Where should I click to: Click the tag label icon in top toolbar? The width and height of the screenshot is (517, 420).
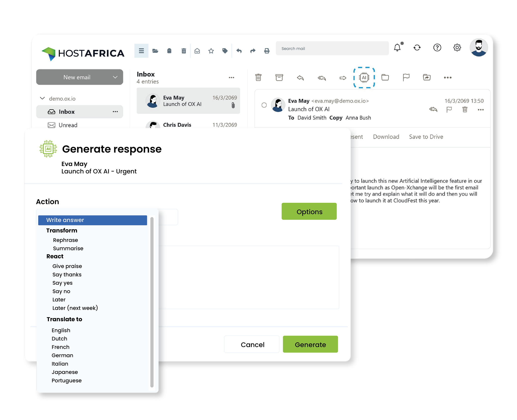tap(225, 51)
